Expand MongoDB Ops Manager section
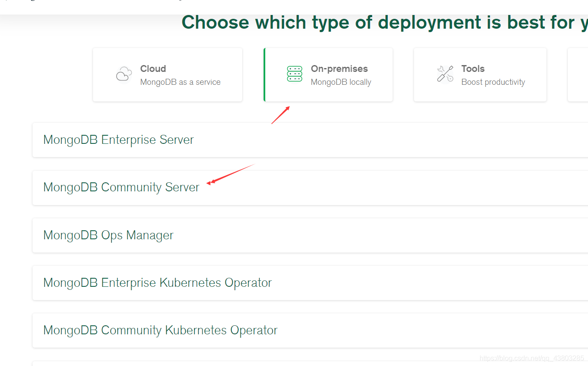This screenshot has height=366, width=588. pyautogui.click(x=310, y=235)
